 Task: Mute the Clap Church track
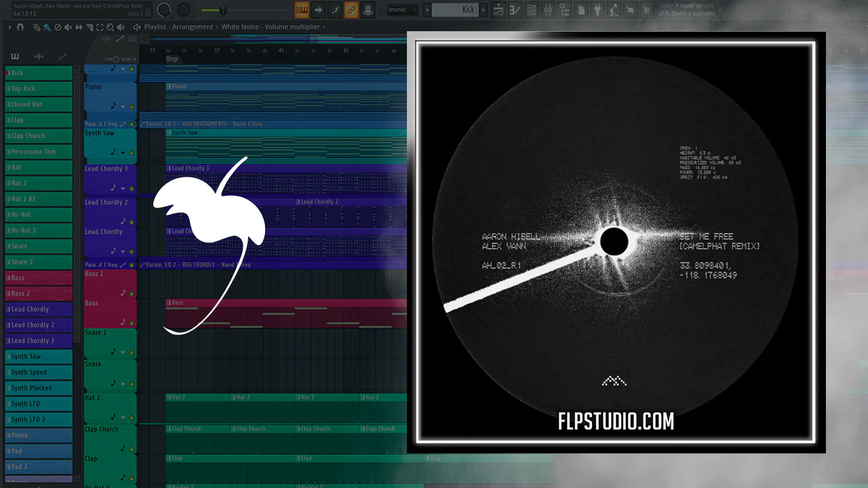(x=132, y=449)
